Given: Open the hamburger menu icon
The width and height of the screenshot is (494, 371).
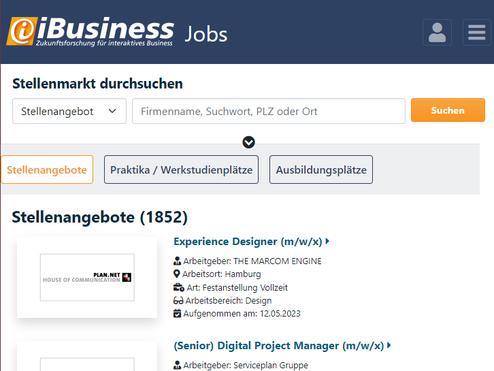Looking at the screenshot, I should tap(476, 32).
